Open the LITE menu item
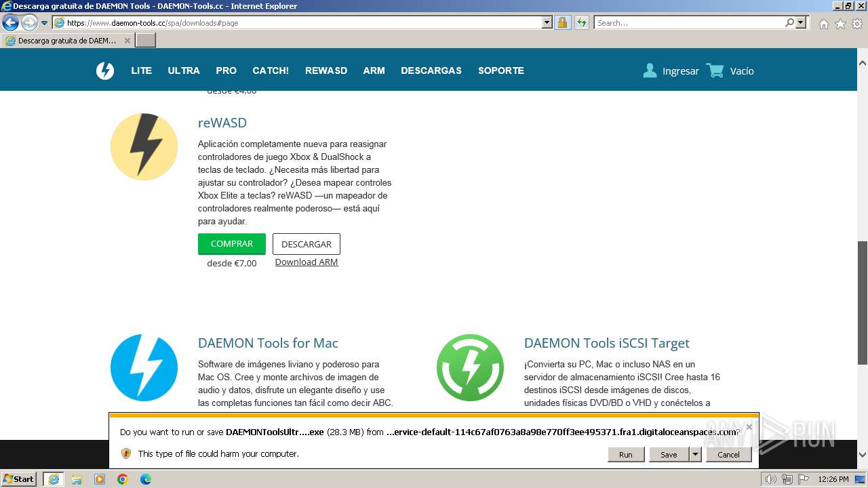Screen dimensions: 868x488 pyautogui.click(x=141, y=70)
